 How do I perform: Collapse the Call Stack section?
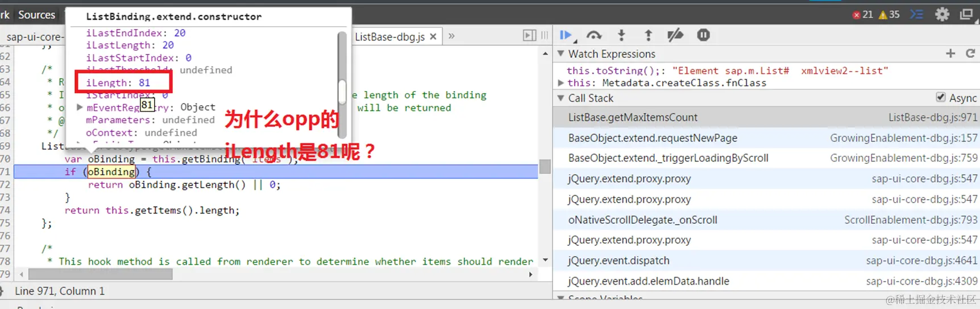pyautogui.click(x=561, y=98)
